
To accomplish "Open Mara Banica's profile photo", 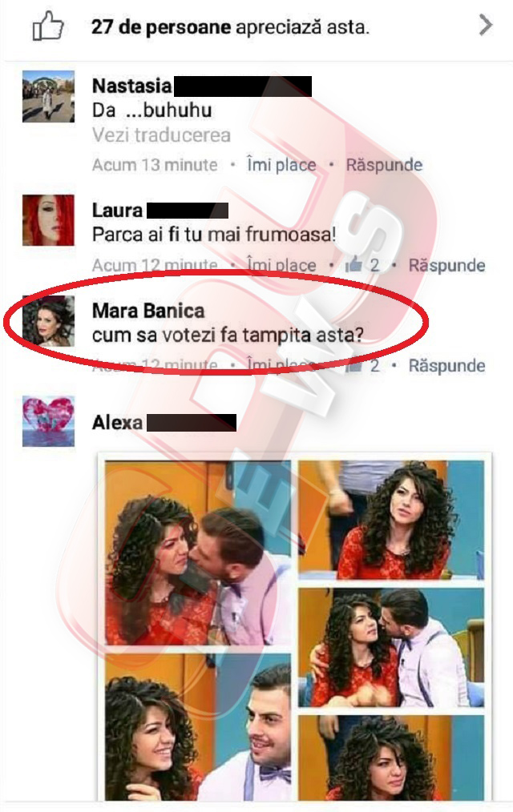I will pyautogui.click(x=48, y=320).
